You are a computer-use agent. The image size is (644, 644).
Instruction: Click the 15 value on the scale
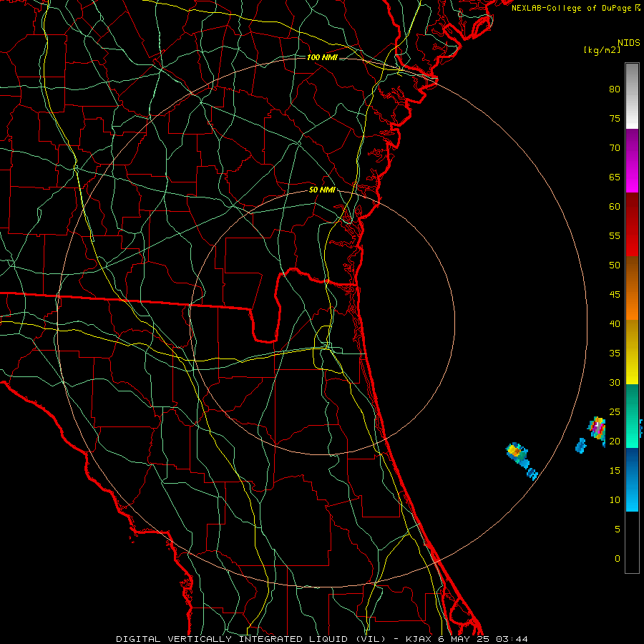point(615,471)
